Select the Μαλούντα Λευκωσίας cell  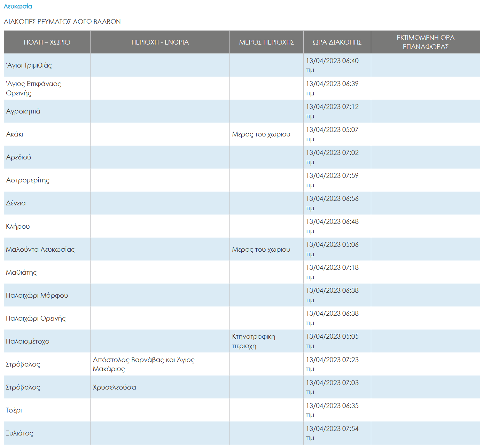(x=47, y=249)
